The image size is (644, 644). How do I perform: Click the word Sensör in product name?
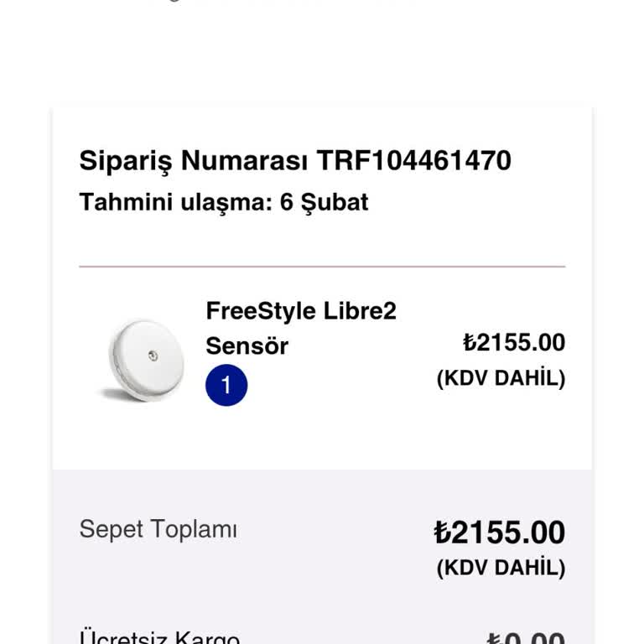(x=247, y=345)
